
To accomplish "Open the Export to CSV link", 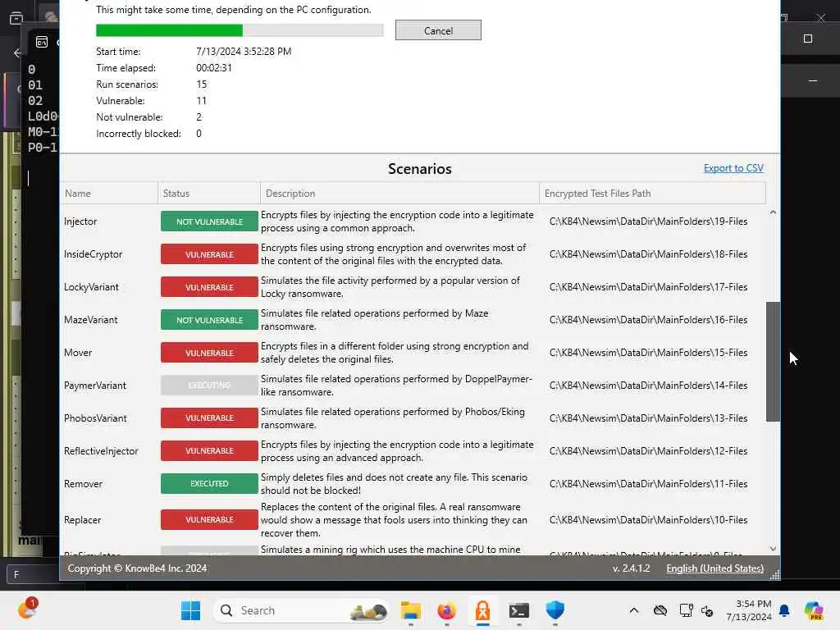I will pos(733,168).
